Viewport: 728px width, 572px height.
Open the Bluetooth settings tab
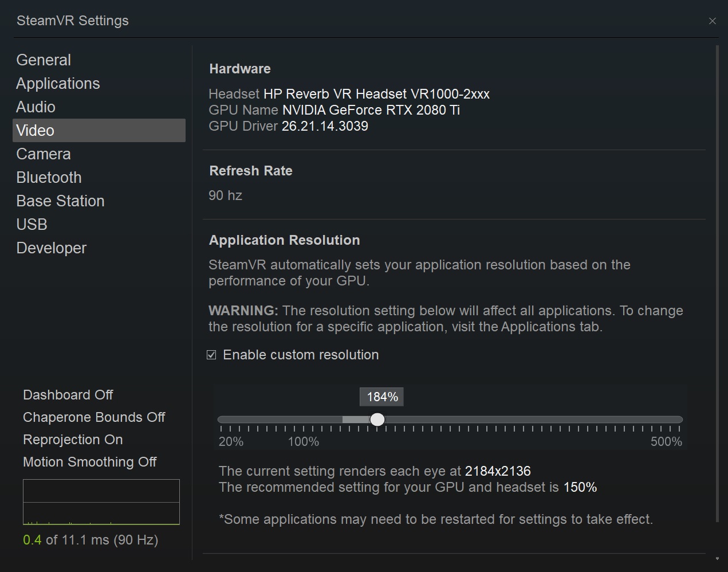click(49, 178)
